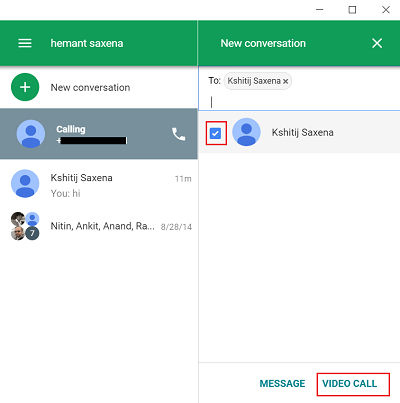Maximize the Hangouts window
400x403 pixels.
352,10
